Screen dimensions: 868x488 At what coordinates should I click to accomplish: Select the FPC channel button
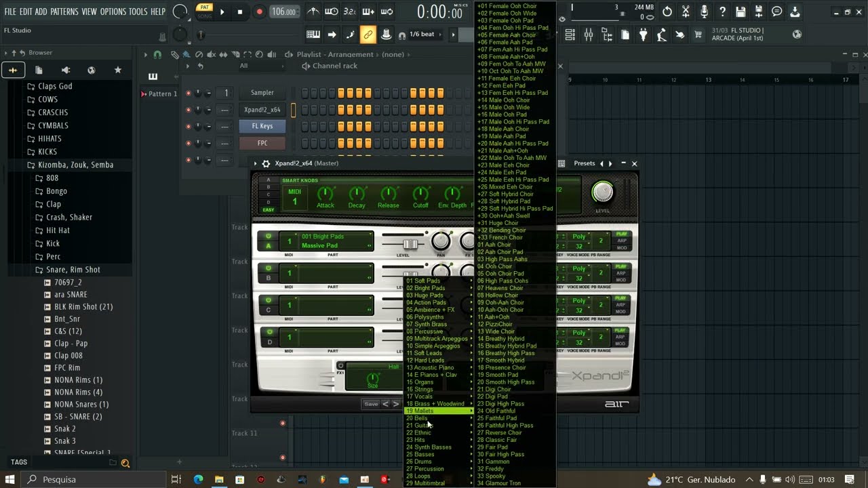tap(262, 143)
